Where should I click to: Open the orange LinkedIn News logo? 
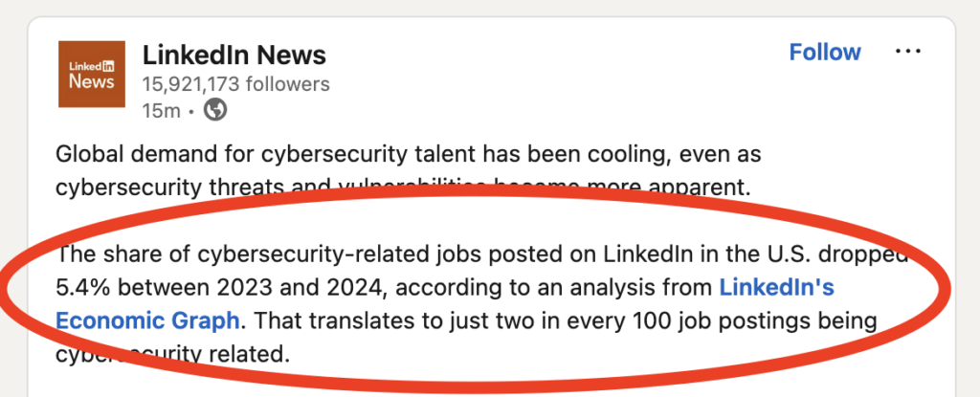pyautogui.click(x=91, y=74)
